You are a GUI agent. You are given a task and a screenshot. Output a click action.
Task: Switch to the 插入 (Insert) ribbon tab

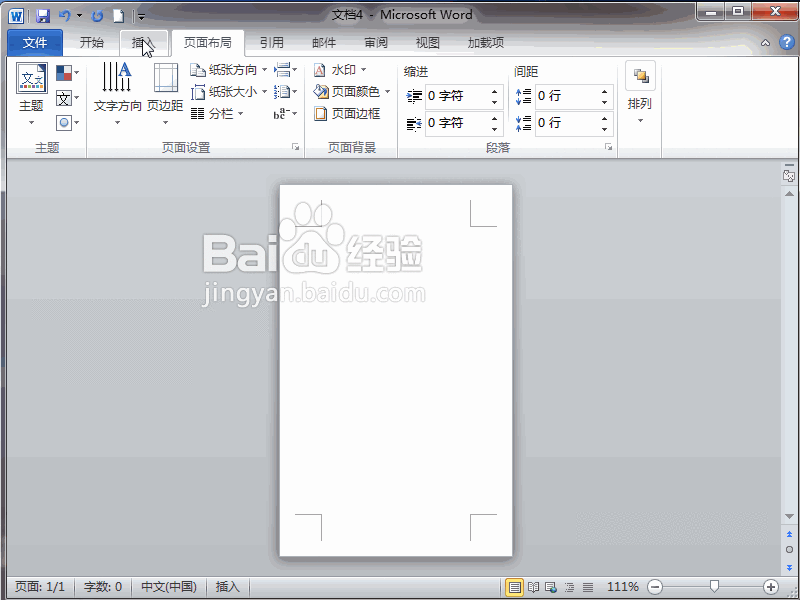pos(143,42)
